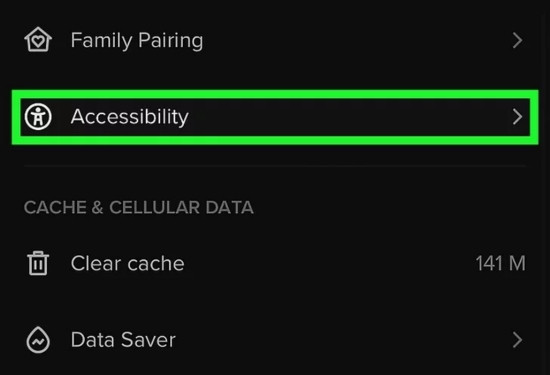Click empty middle area inside Accessibility row
Viewport: 550px width, 375px height.
[x=351, y=117]
